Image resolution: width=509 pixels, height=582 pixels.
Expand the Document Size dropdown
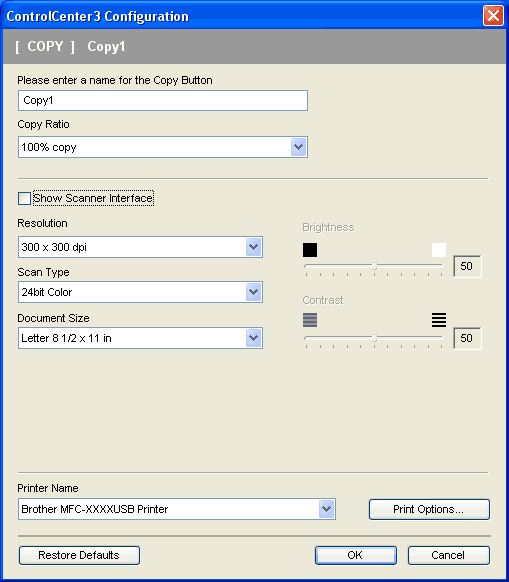pyautogui.click(x=140, y=338)
